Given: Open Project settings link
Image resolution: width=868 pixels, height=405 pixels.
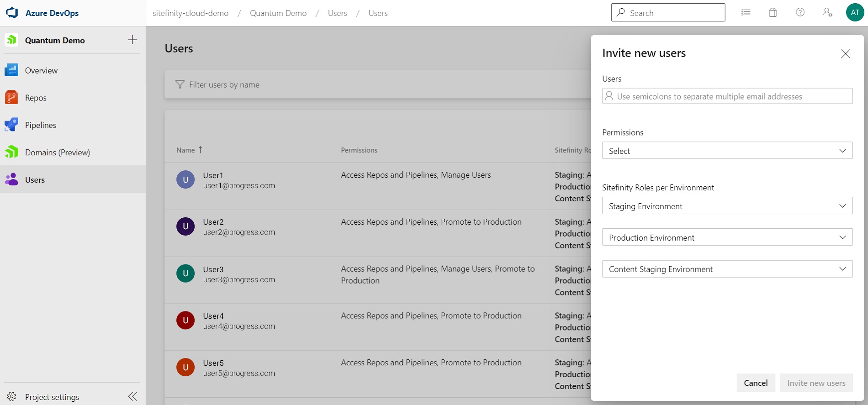Looking at the screenshot, I should click(52, 397).
